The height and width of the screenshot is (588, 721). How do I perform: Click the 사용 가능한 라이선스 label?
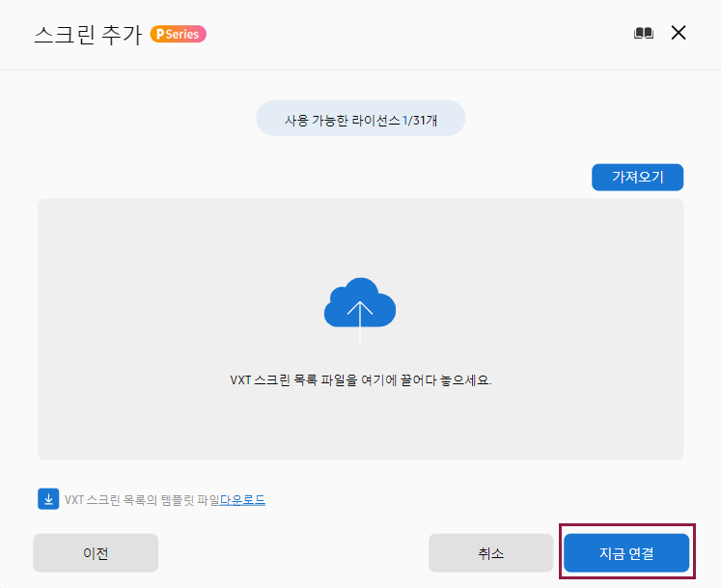point(342,121)
